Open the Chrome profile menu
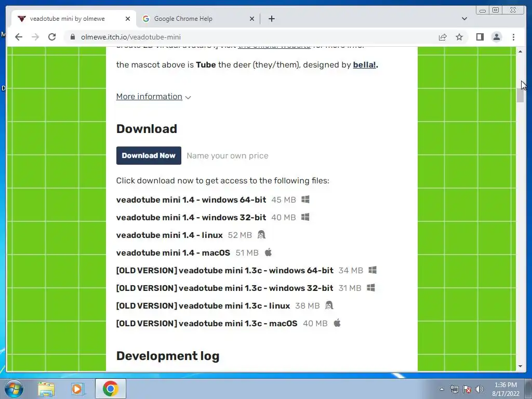 496,37
